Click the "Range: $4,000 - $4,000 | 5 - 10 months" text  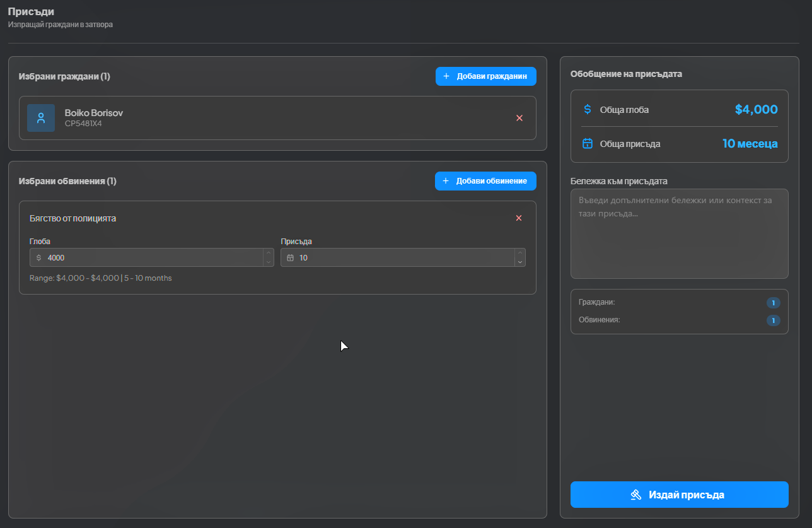point(100,278)
